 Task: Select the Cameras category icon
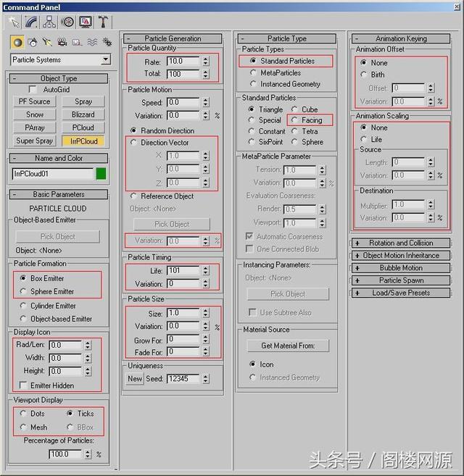tap(62, 42)
